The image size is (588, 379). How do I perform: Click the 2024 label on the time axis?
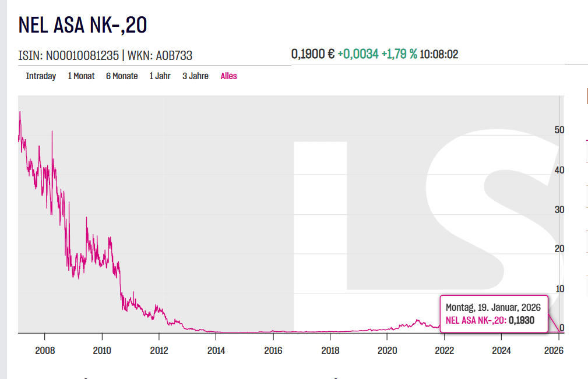pos(502,350)
